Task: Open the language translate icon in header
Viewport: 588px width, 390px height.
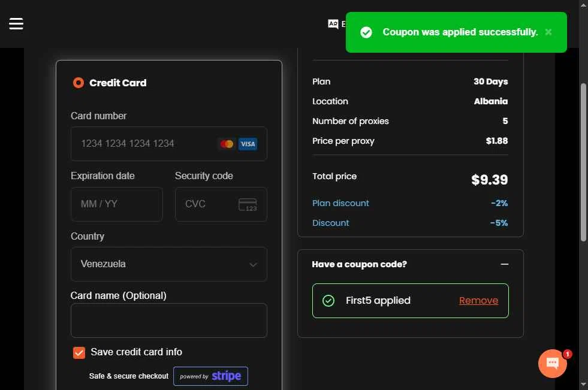Action: [333, 24]
